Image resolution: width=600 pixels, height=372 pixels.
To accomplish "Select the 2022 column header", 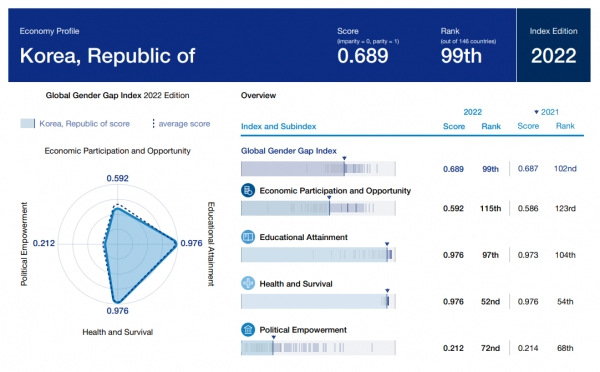I will coord(473,112).
